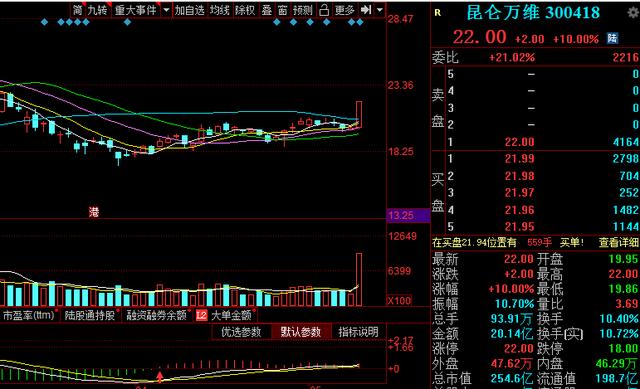640x389 pixels.
Task: Click the diamond event marker below 重大事件
Action: pyautogui.click(x=127, y=22)
